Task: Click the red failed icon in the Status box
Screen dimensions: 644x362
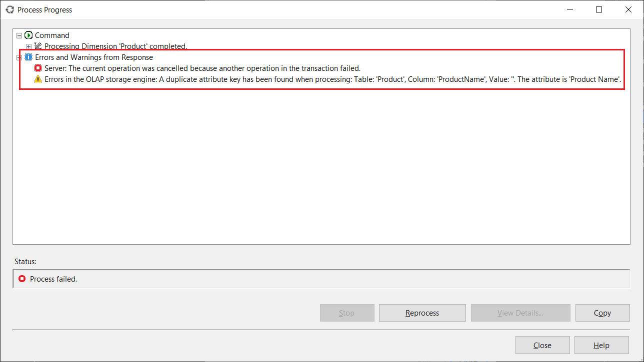Action: (22, 279)
